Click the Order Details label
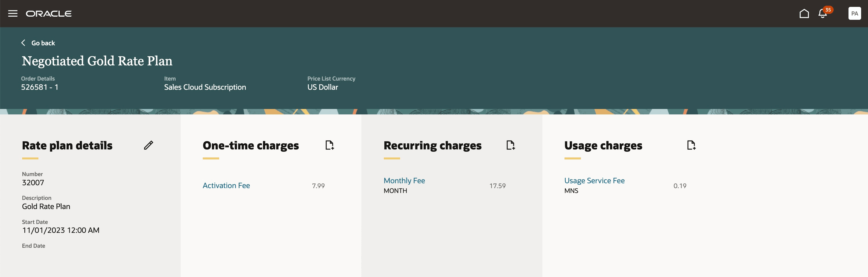Image resolution: width=868 pixels, height=277 pixels. tap(38, 79)
